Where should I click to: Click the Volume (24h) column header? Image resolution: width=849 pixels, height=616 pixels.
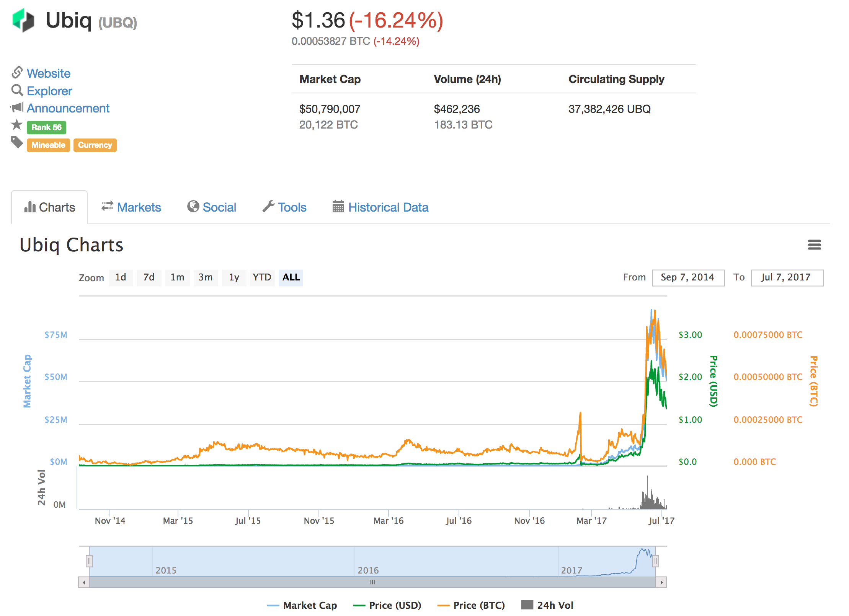pyautogui.click(x=467, y=79)
